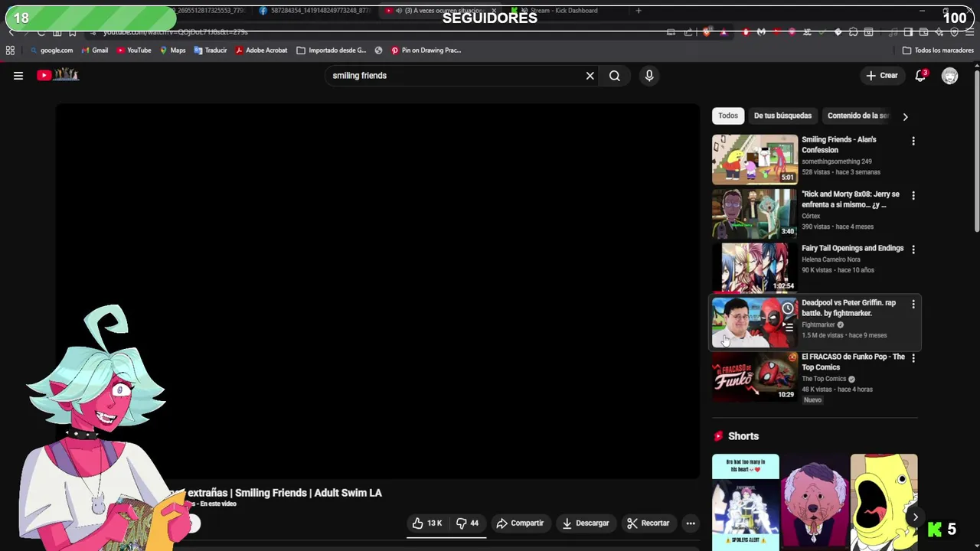Open the Maps bookmark
Image resolution: width=980 pixels, height=551 pixels.
(172, 51)
